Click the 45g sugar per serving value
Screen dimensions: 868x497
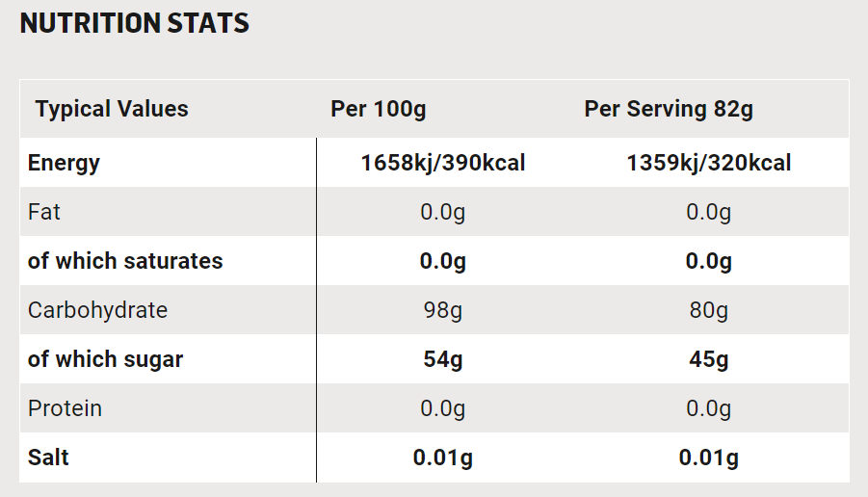709,360
